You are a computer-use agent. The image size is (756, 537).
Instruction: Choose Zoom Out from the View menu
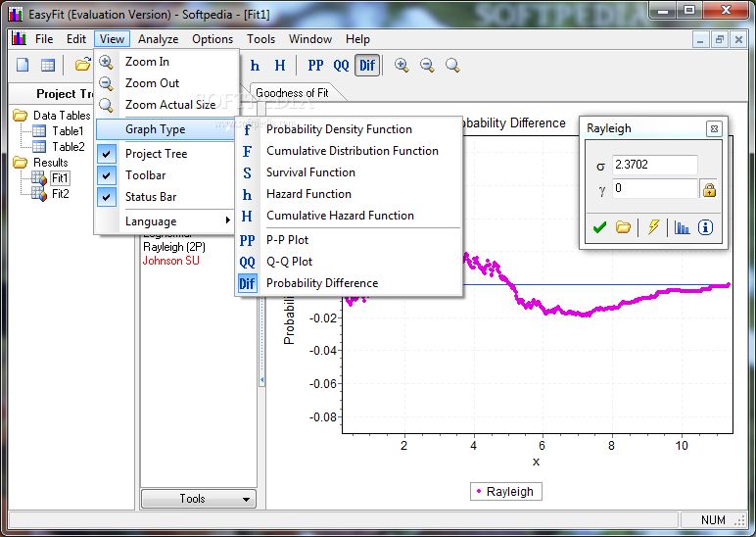166,83
